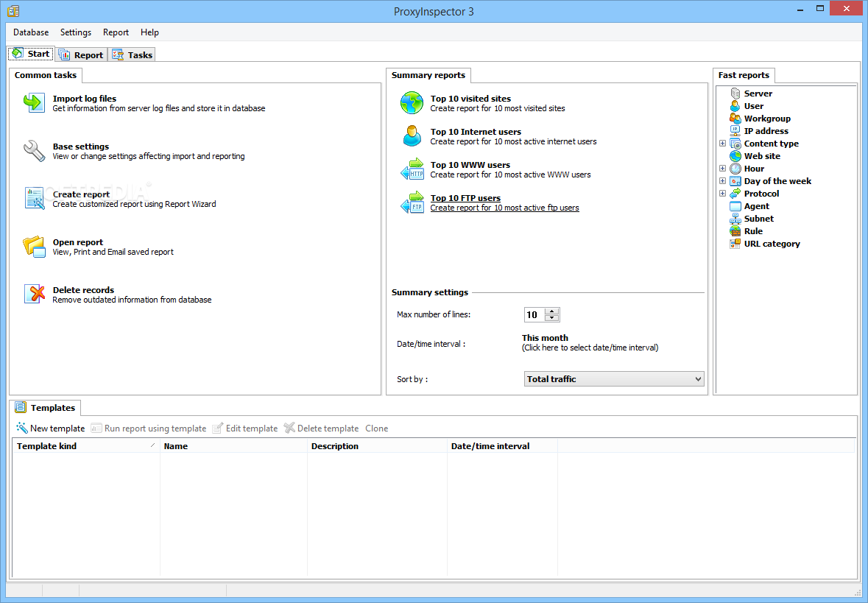This screenshot has width=868, height=603.
Task: Click the Description column header in Templates
Action: tap(377, 445)
